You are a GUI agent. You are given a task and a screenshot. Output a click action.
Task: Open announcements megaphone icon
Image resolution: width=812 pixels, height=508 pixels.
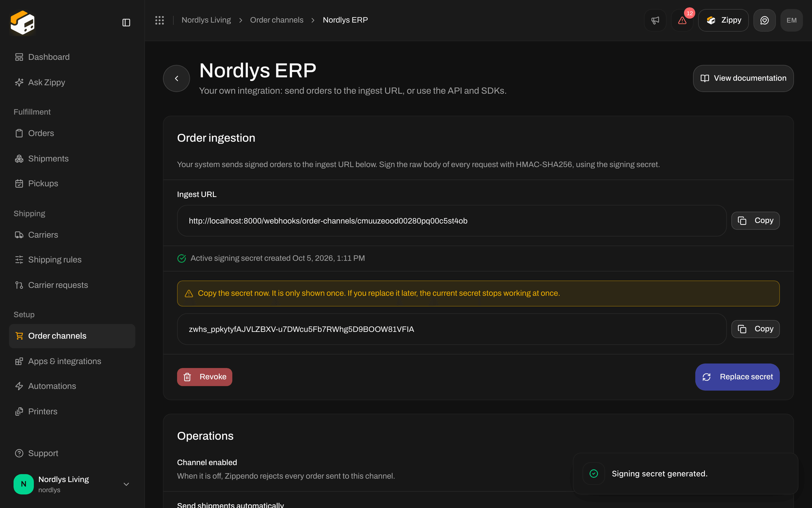tap(655, 20)
